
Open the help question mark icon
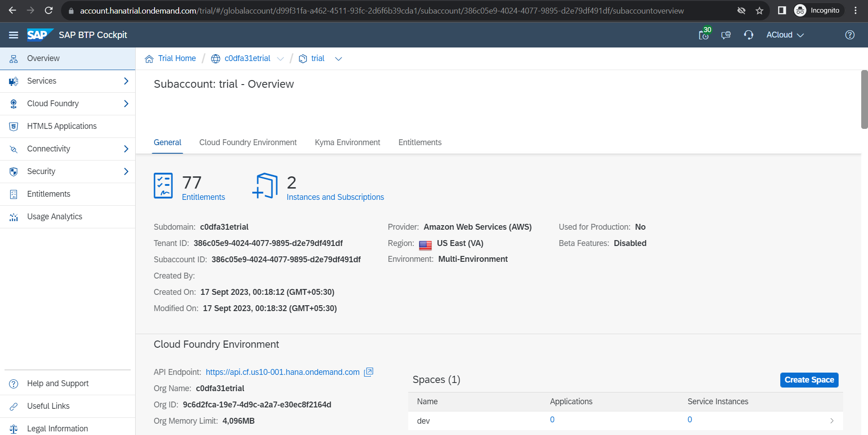pyautogui.click(x=850, y=35)
